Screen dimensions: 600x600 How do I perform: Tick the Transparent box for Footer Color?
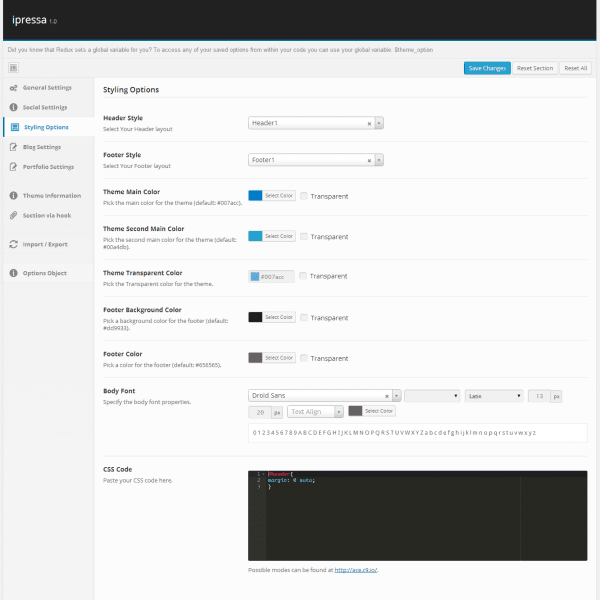click(x=304, y=358)
